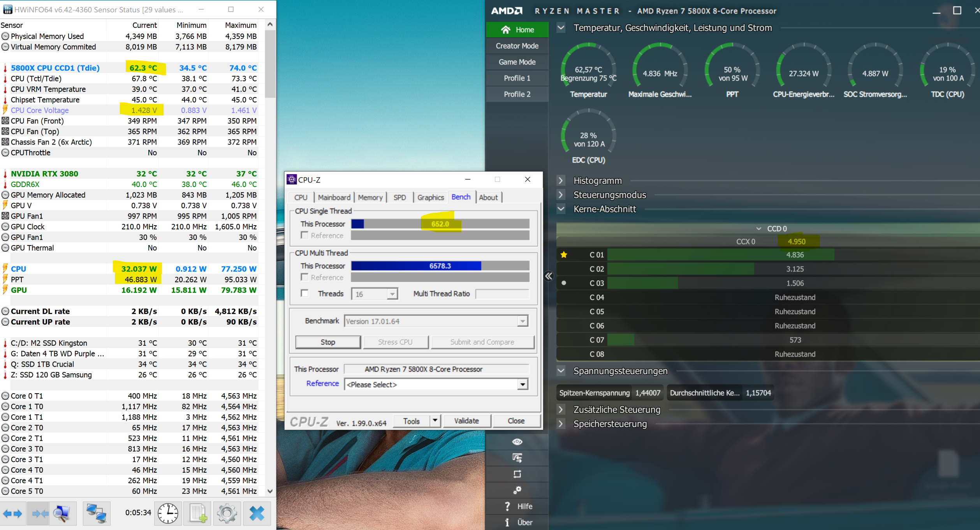Open Ryzen Master gears settings icon
This screenshot has width=980, height=530.
[x=517, y=490]
